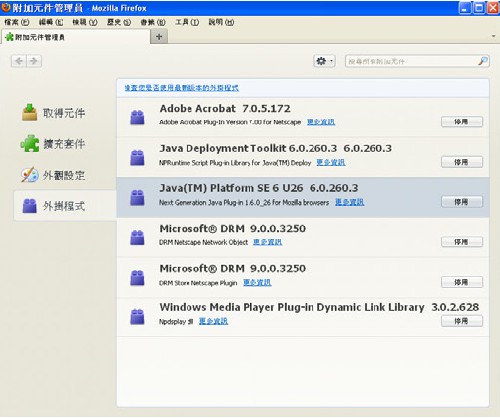
Task: Click the Windows Media Player plugin icon
Action: (137, 317)
